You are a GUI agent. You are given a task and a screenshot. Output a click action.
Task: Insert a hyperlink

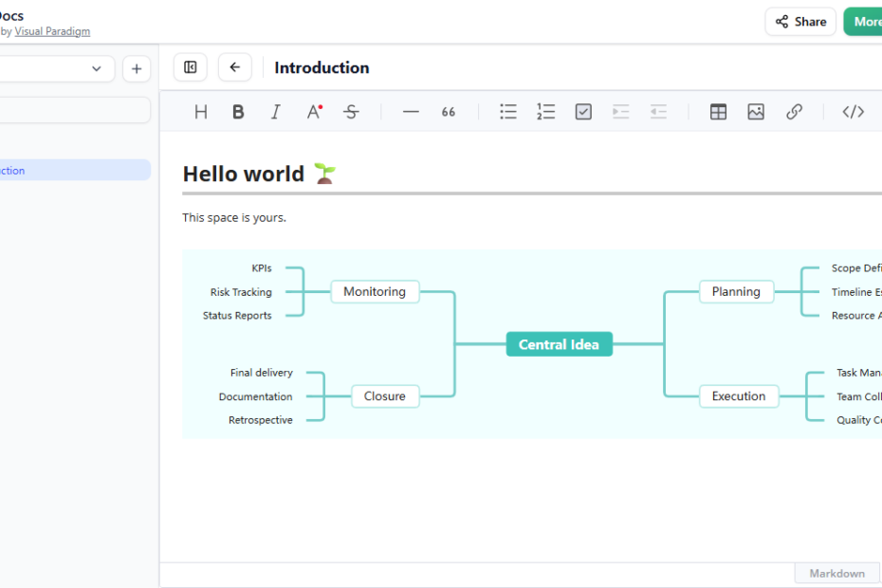click(794, 112)
